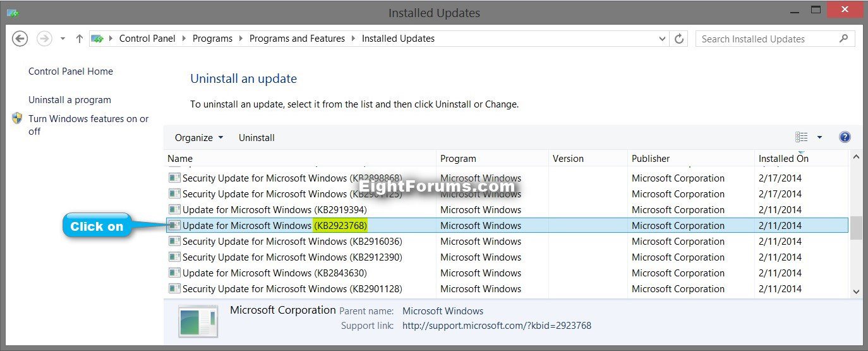The image size is (868, 351).
Task: Click 2/17/2014 date in KB2898868 row
Action: (780, 178)
